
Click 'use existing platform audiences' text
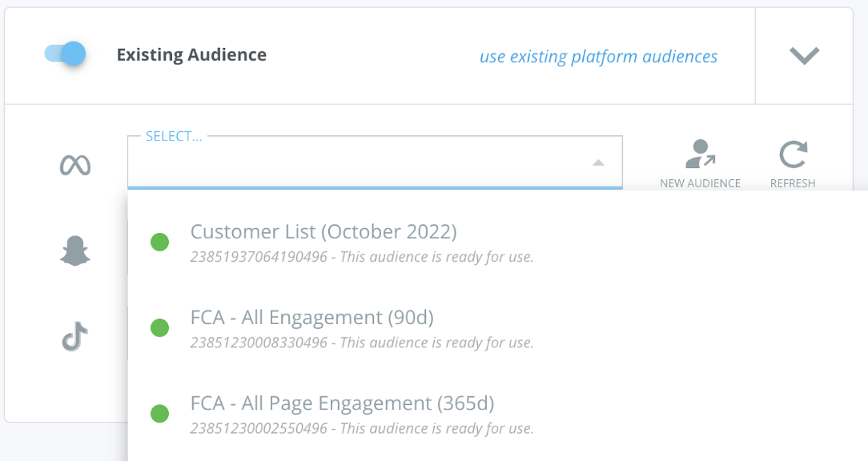tap(598, 57)
